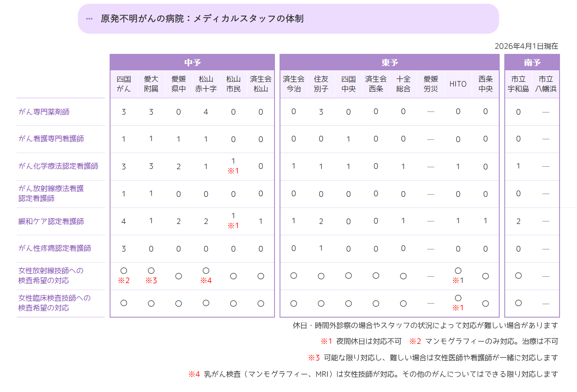Click the 愛媛県中 column header
This screenshot has width=577, height=392.
179,84
